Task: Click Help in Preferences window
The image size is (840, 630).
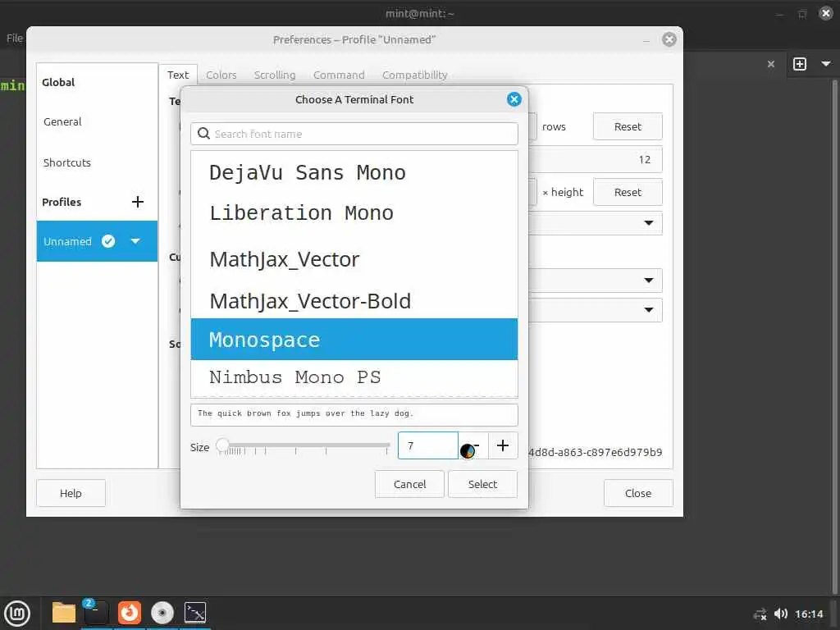Action: (x=71, y=493)
